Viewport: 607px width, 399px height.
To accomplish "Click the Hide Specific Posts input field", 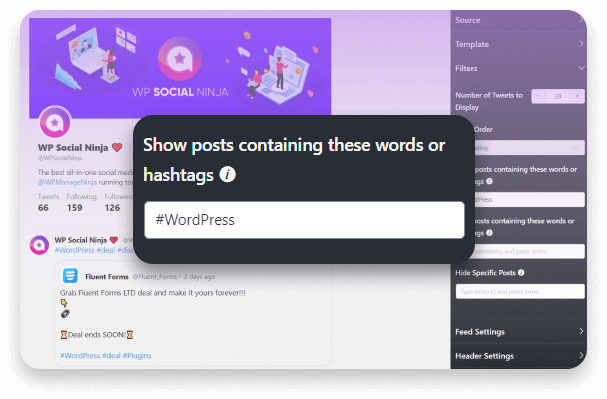I will [520, 291].
